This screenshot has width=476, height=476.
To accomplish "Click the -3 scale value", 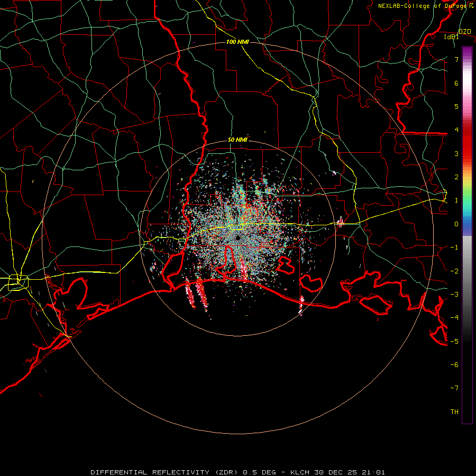I will click(x=454, y=294).
